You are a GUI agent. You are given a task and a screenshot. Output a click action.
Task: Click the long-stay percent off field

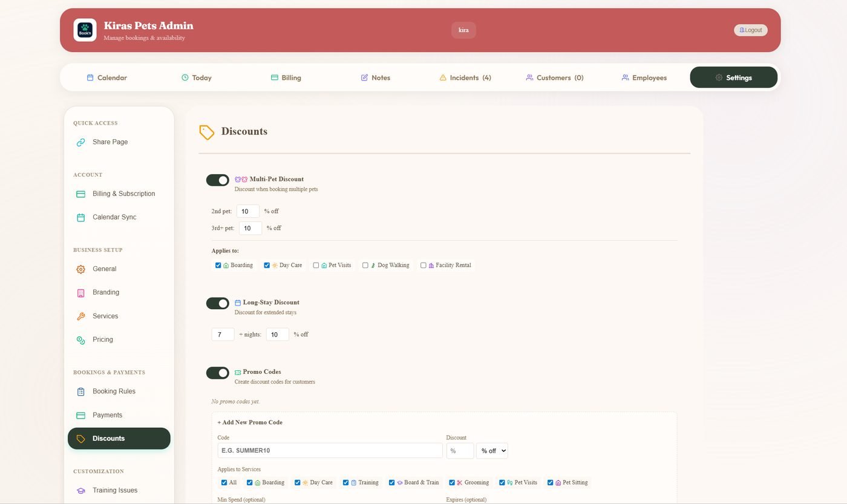278,335
